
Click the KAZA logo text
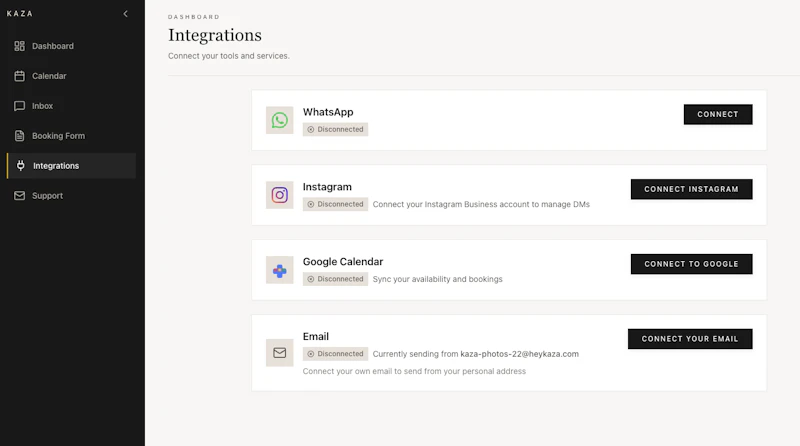[20, 14]
